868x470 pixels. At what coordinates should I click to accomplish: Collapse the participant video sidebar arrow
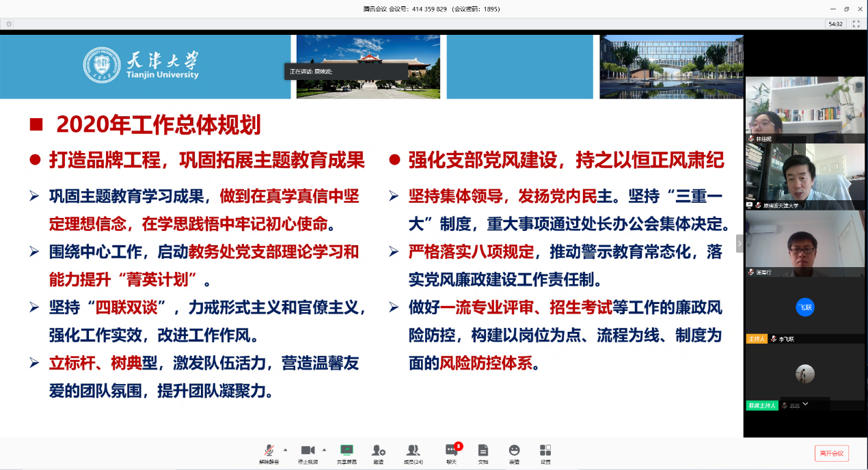click(x=739, y=243)
